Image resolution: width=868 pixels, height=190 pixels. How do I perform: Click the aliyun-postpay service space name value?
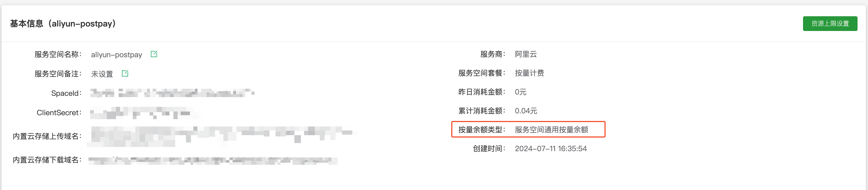pyautogui.click(x=117, y=54)
